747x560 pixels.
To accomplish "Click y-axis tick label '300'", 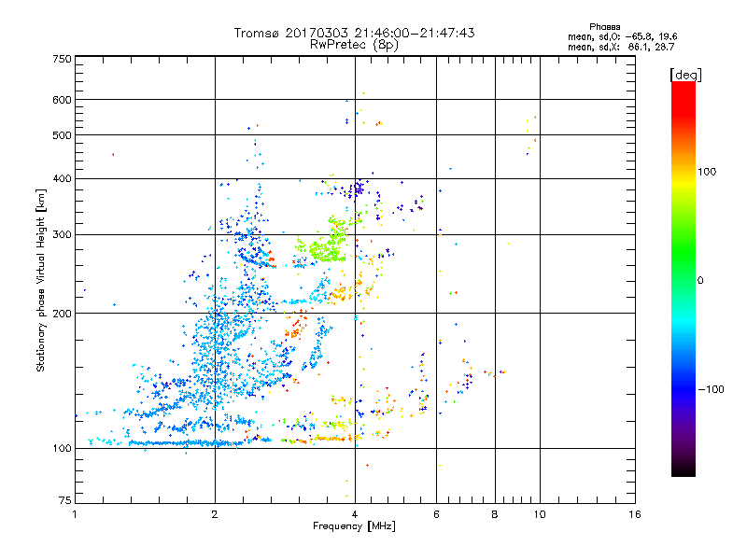I will pos(62,234).
